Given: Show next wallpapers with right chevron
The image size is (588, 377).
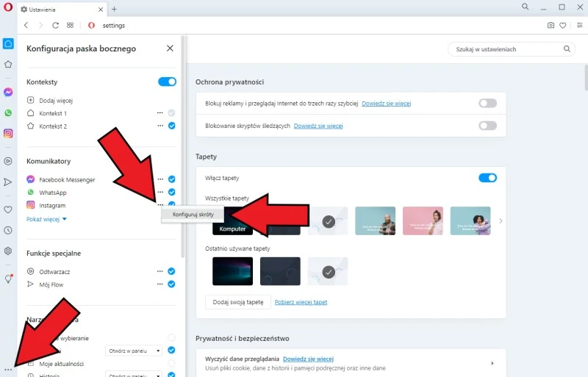Looking at the screenshot, I should point(501,220).
